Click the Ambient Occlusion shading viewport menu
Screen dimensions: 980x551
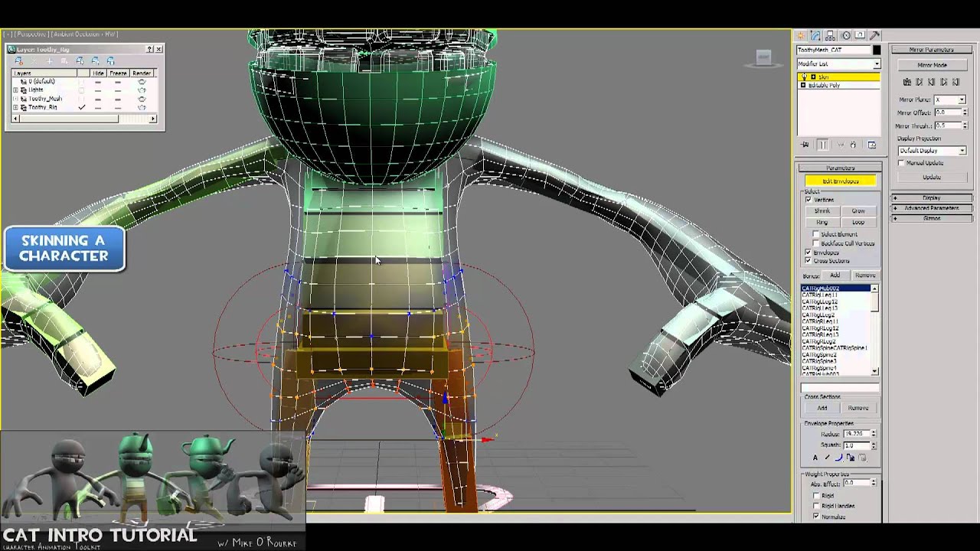pos(84,34)
